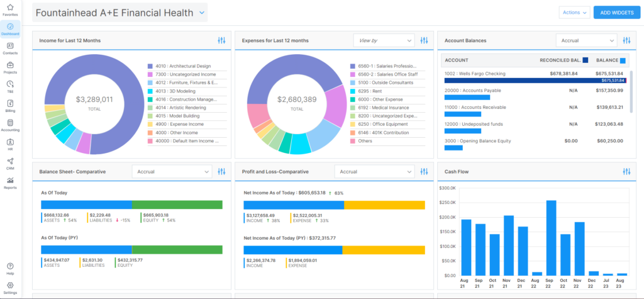Expand the dashboard title dropdown chevron

coord(202,13)
